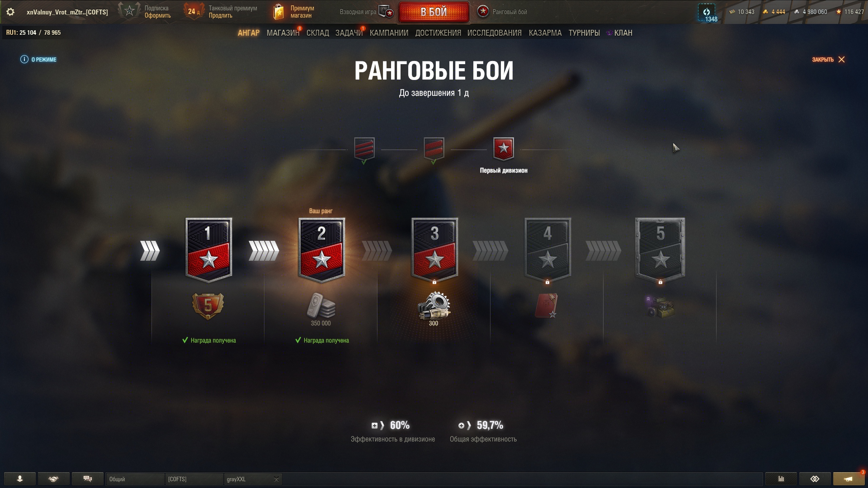Select the First division emblem
The width and height of the screenshot is (868, 488).
coord(504,149)
